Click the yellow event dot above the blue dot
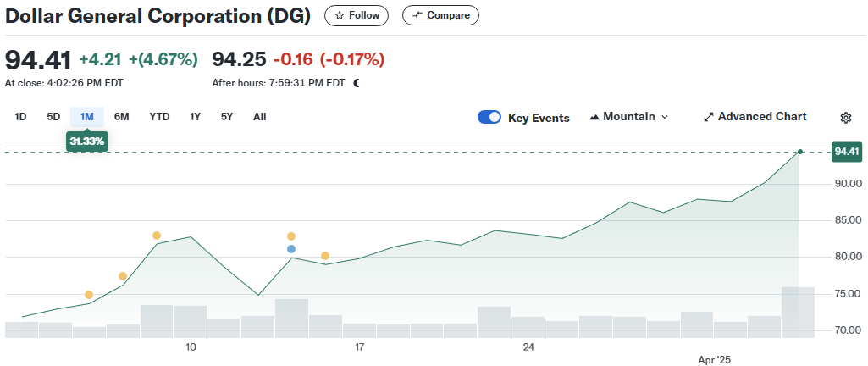 coord(291,236)
